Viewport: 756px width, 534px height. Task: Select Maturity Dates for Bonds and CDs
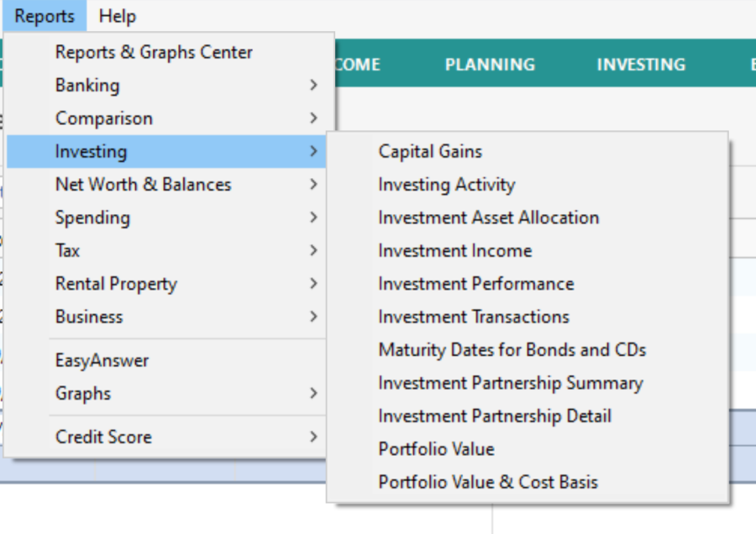[x=512, y=350]
